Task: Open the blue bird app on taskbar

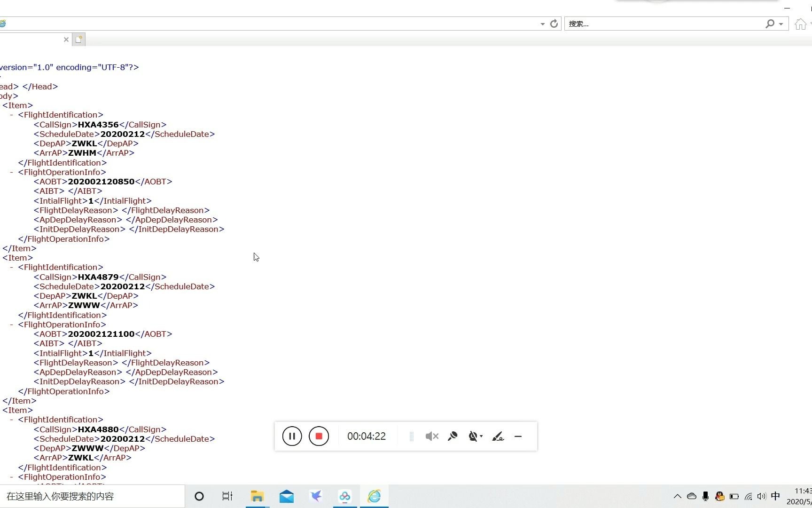Action: [x=316, y=496]
